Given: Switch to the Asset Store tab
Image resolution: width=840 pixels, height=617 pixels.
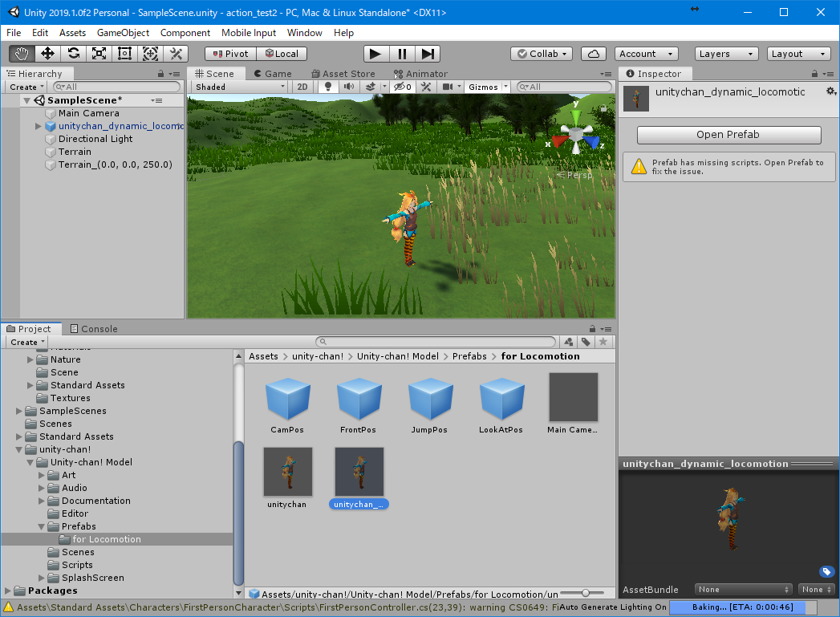Looking at the screenshot, I should (343, 74).
